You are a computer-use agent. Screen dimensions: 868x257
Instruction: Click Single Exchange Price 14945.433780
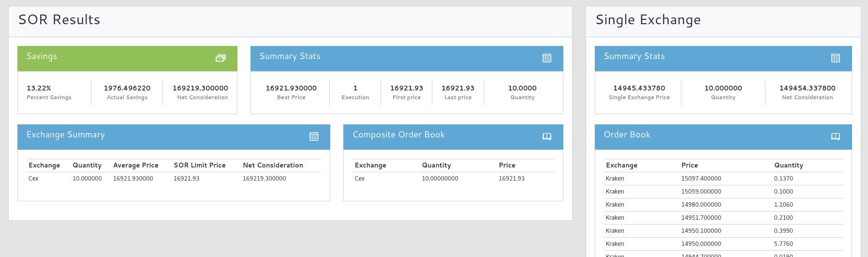pos(639,88)
